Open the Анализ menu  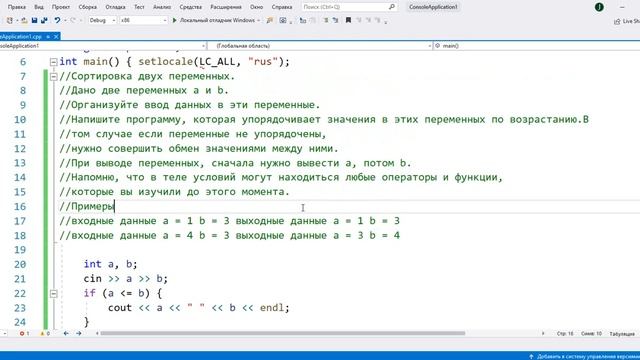162,7
